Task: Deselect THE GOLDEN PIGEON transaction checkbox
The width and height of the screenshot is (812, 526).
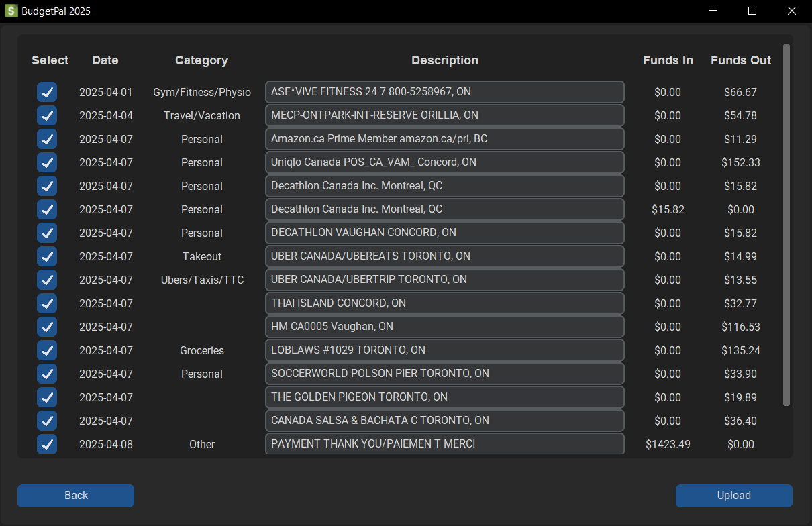Action: click(47, 397)
